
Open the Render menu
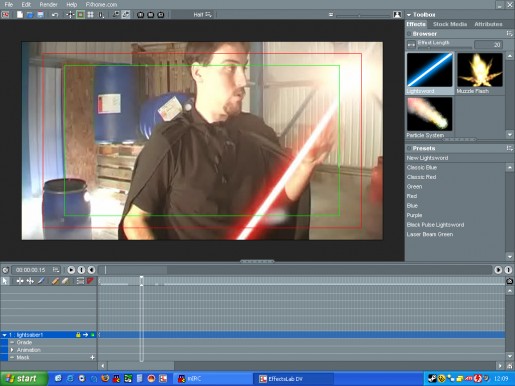(x=48, y=5)
